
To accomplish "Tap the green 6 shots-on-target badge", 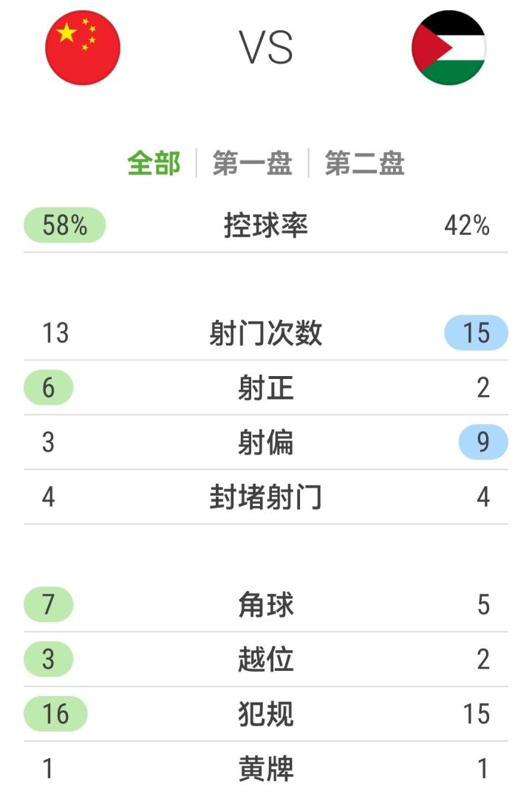I will pos(49,388).
